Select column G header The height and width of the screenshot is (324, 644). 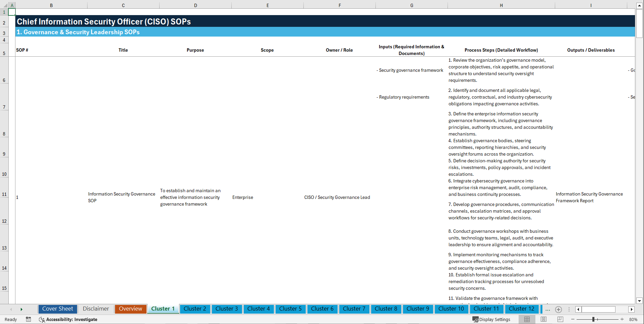412,5
